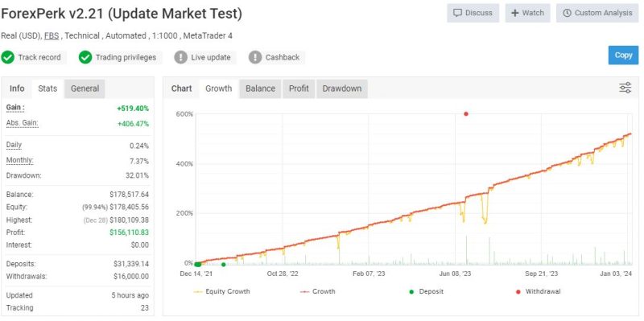Show the Profit chart tab

point(299,88)
